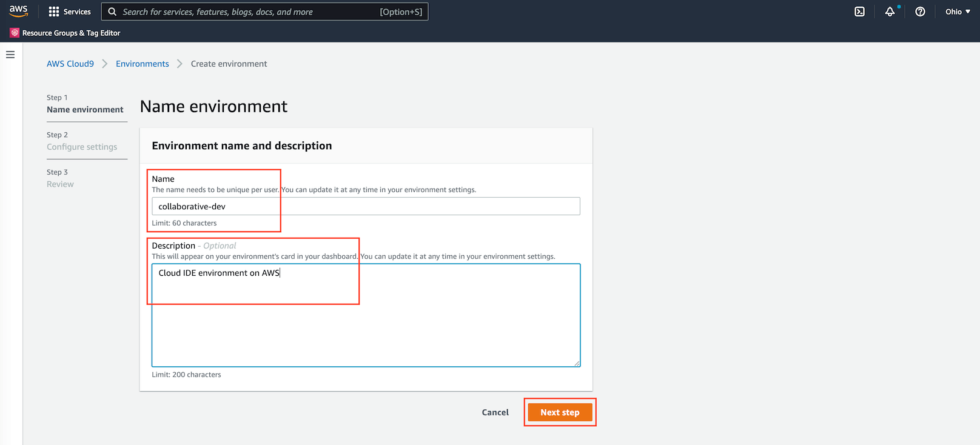Focus the AWS services search bar
980x445 pixels.
click(264, 12)
